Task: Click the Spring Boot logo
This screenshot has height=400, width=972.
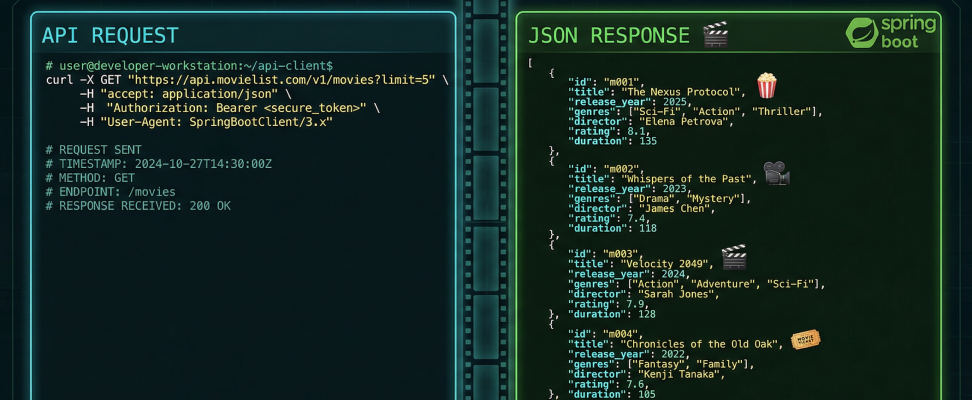Action: pos(891,33)
